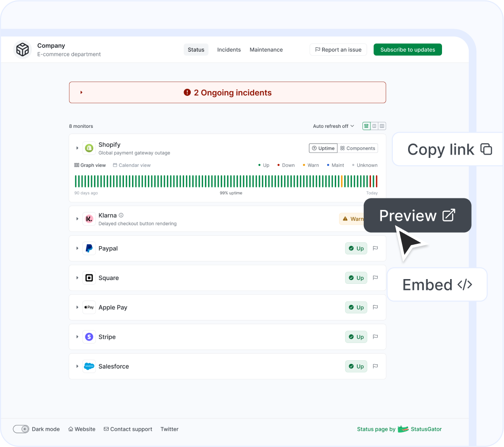The image size is (504, 447).
Task: Toggle Dark mode switch
Action: (21, 429)
